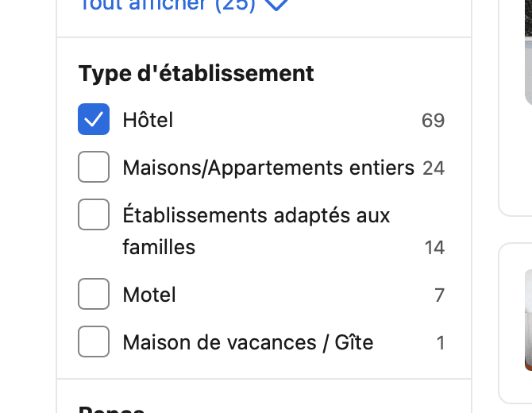Click the count 24 beside Maisons/Appartements entiers
532x413 pixels.
[434, 168]
